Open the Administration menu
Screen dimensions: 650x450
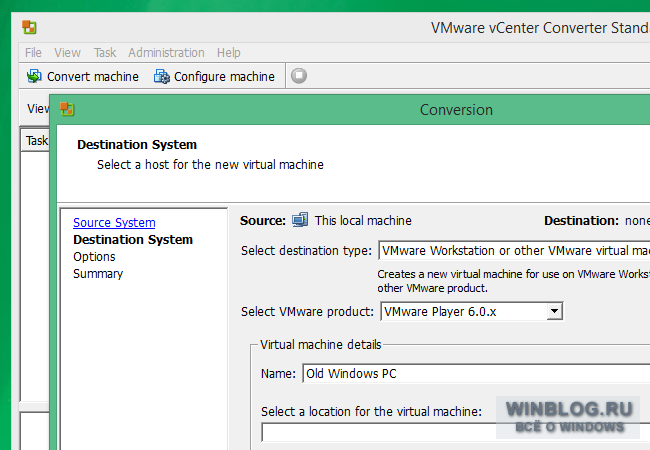tap(166, 53)
